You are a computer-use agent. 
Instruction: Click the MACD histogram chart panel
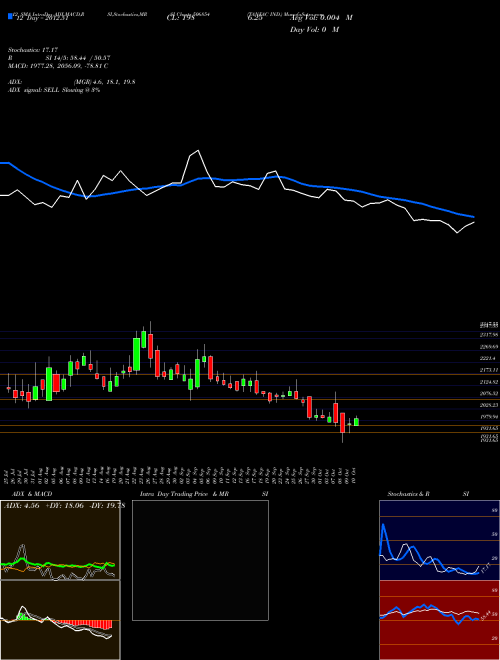[x=60, y=620]
